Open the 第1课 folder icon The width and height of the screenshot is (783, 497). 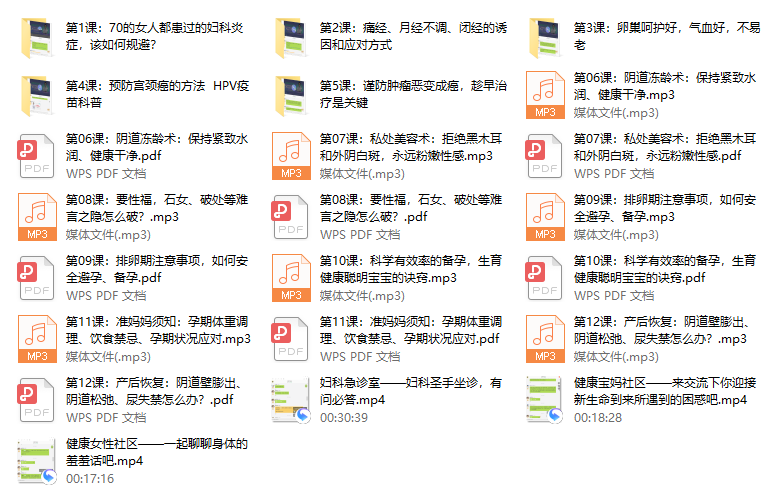[37, 38]
